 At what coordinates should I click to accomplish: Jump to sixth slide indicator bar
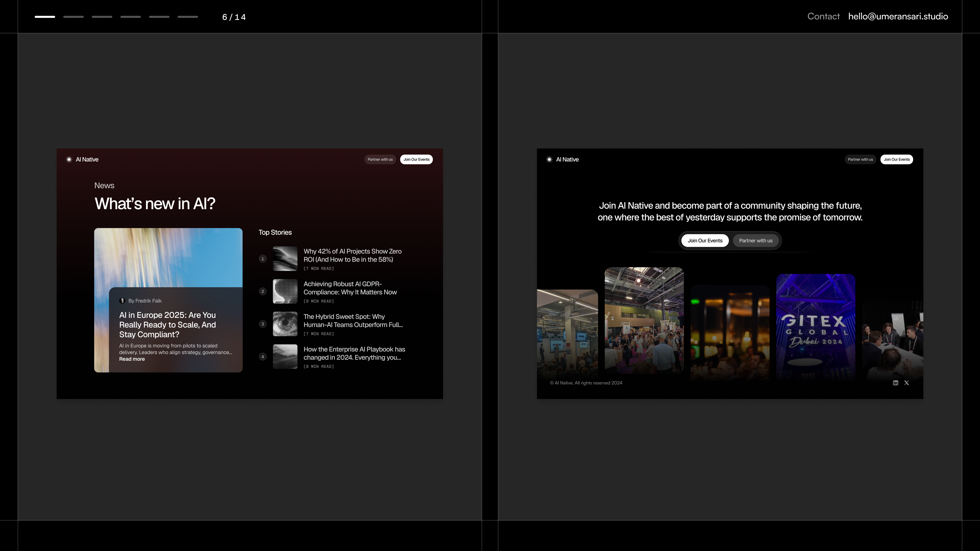pyautogui.click(x=188, y=17)
